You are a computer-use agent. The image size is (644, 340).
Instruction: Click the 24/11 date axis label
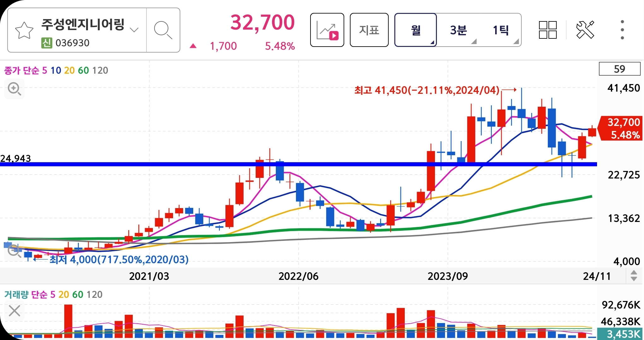597,276
